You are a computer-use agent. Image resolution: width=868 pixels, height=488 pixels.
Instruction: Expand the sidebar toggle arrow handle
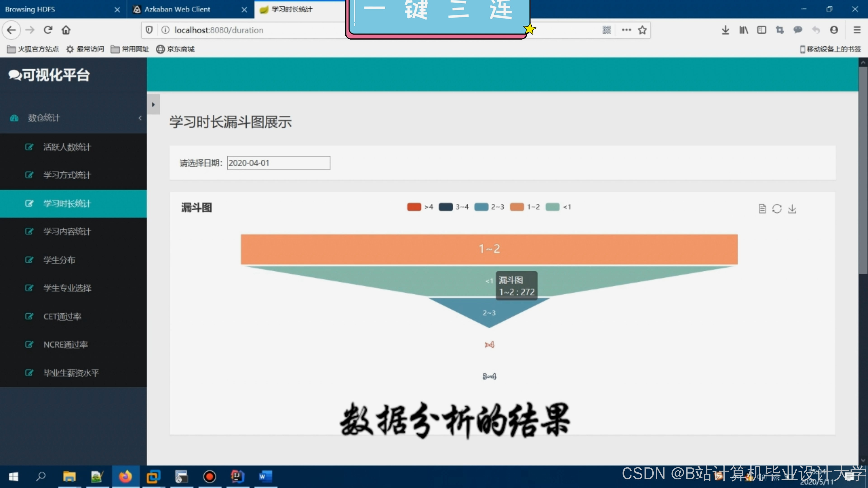[x=153, y=104]
